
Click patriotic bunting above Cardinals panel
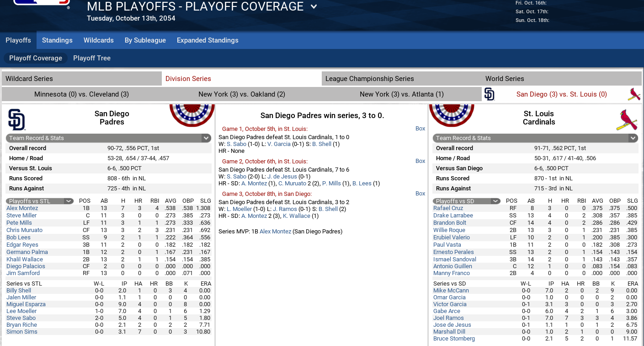coord(452,114)
